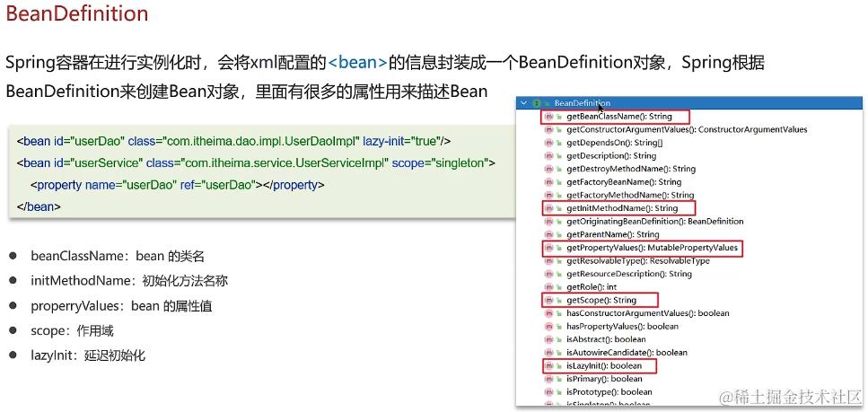Click the lazy-init="true" attribute in XML

coord(400,141)
